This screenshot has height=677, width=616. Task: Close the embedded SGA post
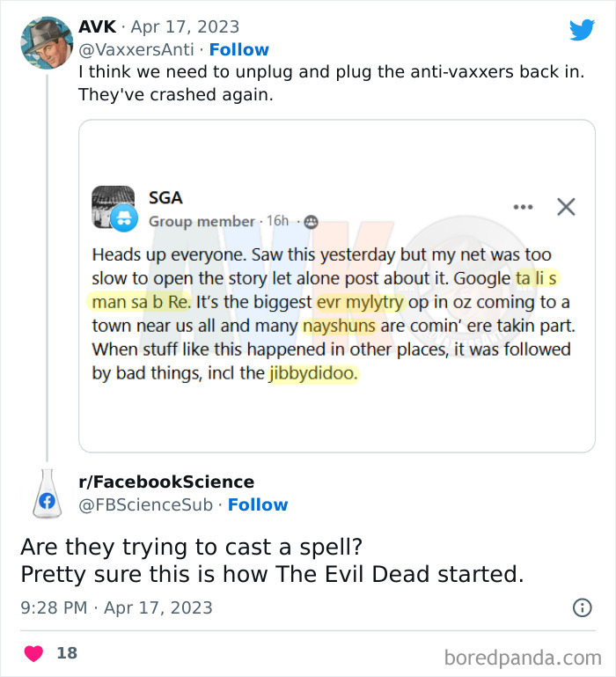pyautogui.click(x=566, y=207)
